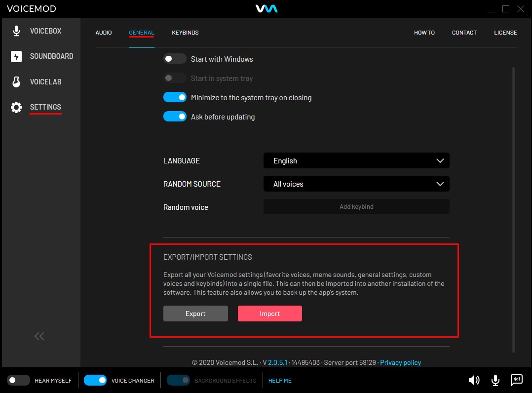Open the Privacy policy link
This screenshot has width=532, height=393.
click(400, 362)
